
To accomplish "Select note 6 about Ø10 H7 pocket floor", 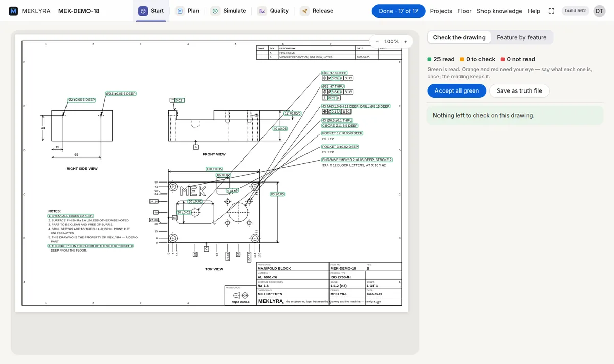I will [91, 246].
